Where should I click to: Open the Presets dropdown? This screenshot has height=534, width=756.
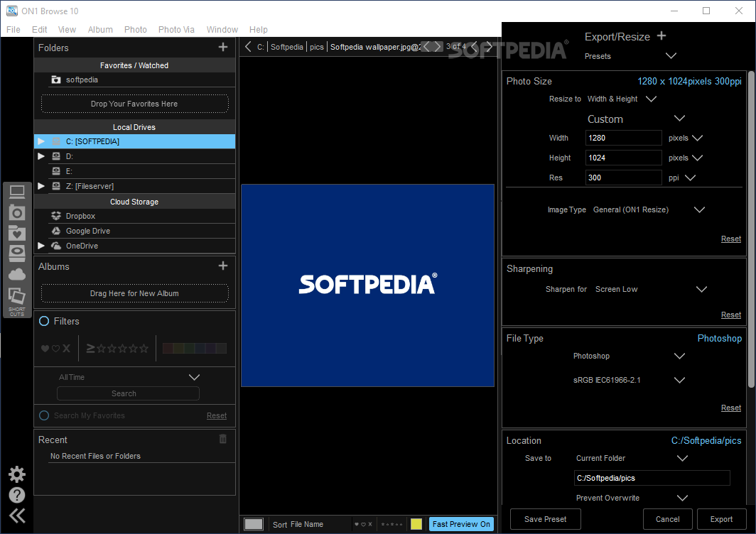pyautogui.click(x=671, y=56)
